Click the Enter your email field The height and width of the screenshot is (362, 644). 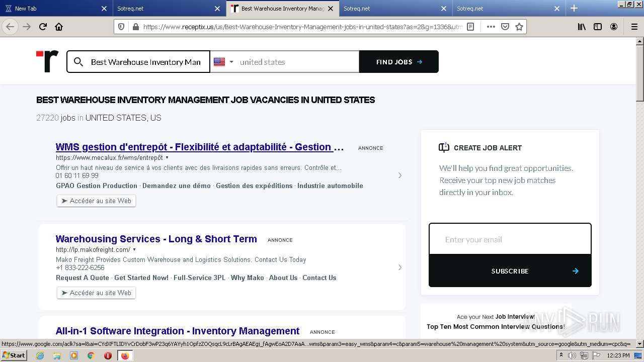(x=510, y=239)
